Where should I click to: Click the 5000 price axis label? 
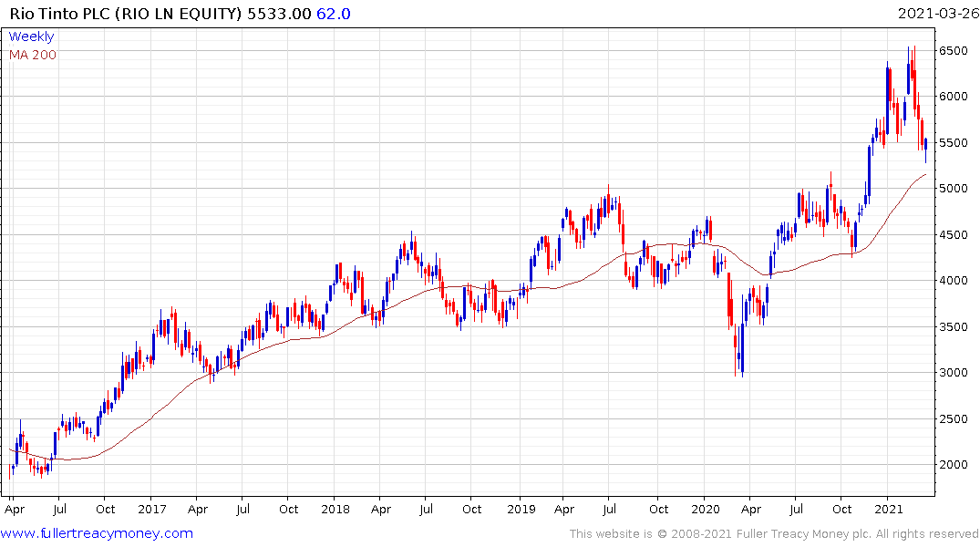coord(954,188)
